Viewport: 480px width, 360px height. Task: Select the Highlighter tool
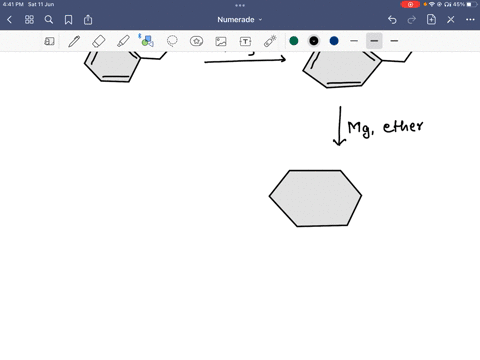[123, 41]
